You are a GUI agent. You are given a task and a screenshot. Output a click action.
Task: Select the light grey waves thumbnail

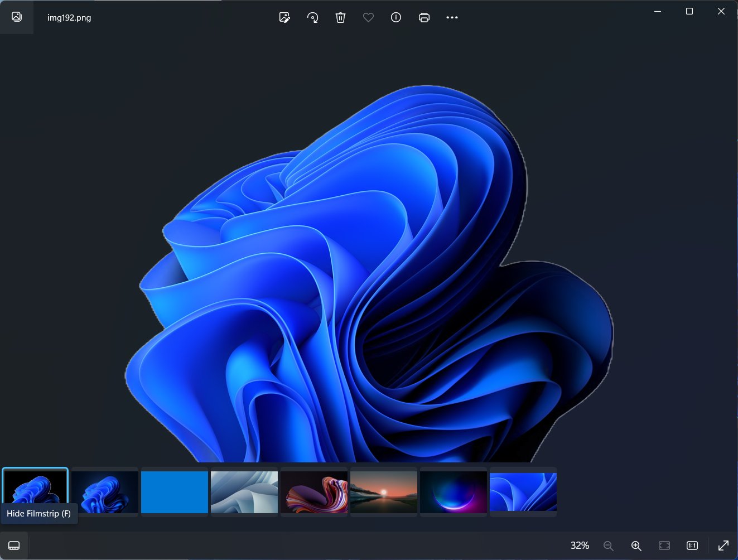pyautogui.click(x=244, y=492)
